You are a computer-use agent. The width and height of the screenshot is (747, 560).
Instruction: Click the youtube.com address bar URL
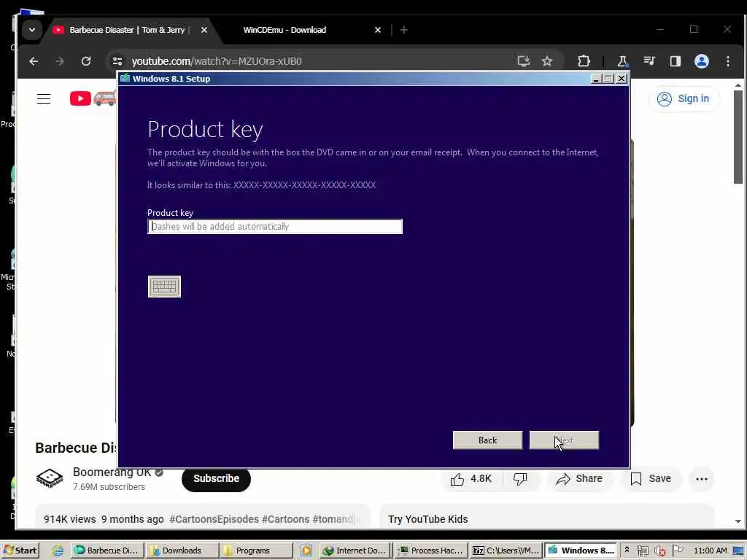pyautogui.click(x=217, y=61)
